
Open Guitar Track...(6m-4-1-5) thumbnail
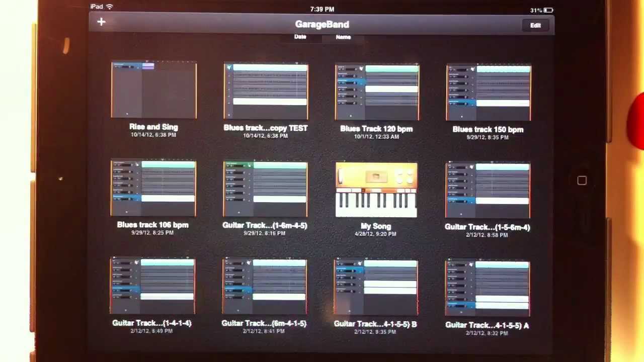pos(264,287)
